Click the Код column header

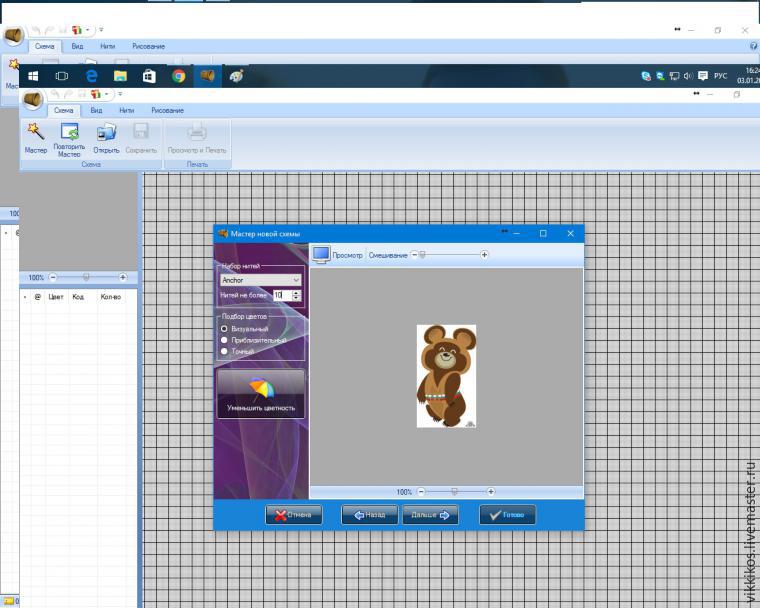(78, 297)
